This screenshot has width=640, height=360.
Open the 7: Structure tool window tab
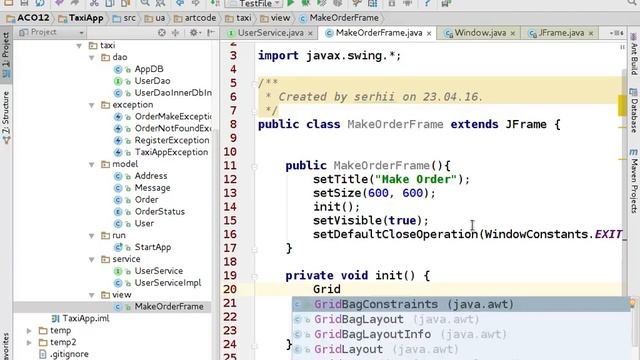click(6, 118)
